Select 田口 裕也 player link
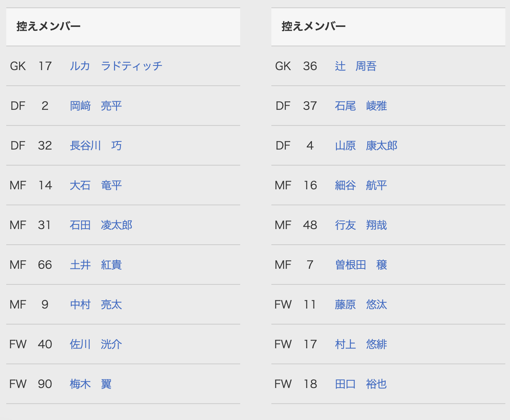The height and width of the screenshot is (420, 510). (361, 384)
